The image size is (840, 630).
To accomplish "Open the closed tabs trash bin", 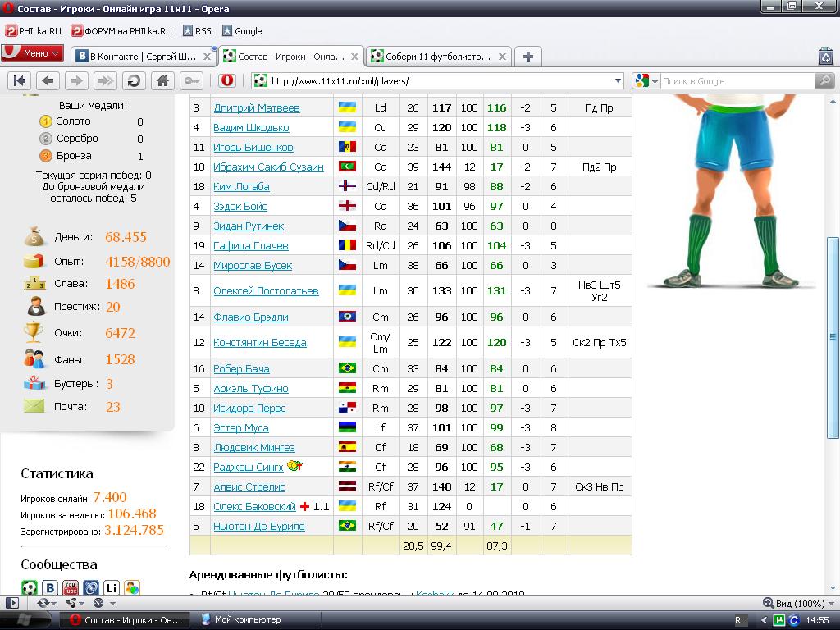I will [x=825, y=56].
